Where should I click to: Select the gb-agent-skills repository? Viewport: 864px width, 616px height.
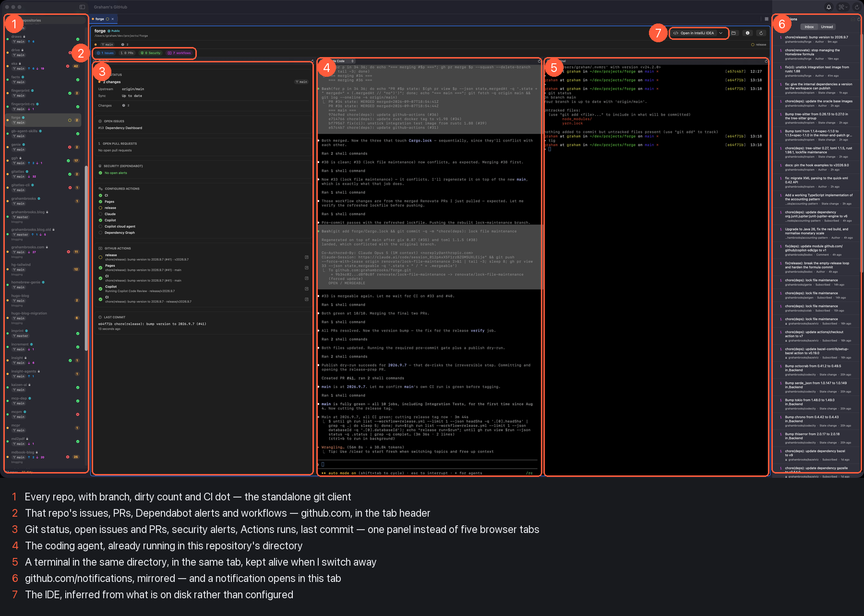(x=43, y=133)
